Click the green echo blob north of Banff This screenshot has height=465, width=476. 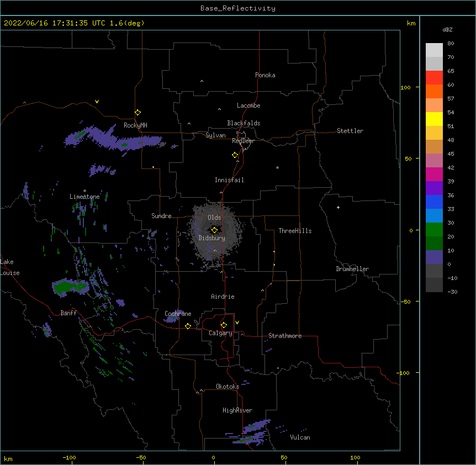pyautogui.click(x=71, y=287)
